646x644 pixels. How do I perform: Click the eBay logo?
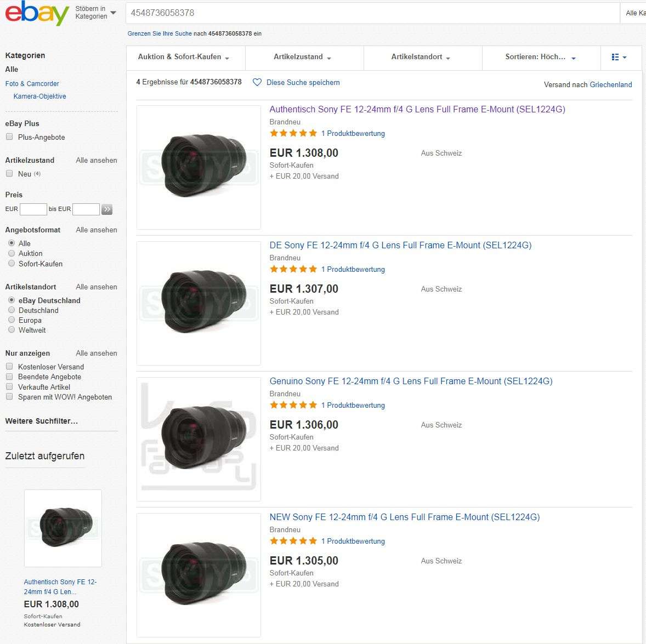pos(37,13)
